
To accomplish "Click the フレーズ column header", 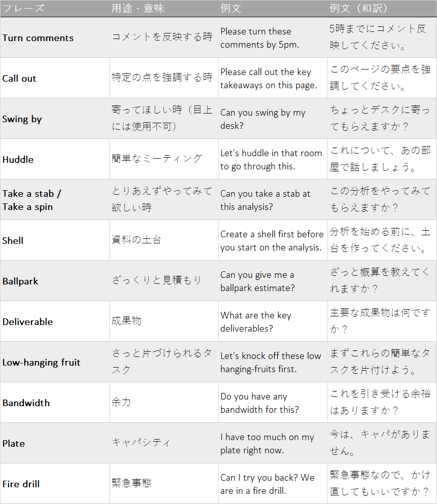I will click(x=24, y=9).
